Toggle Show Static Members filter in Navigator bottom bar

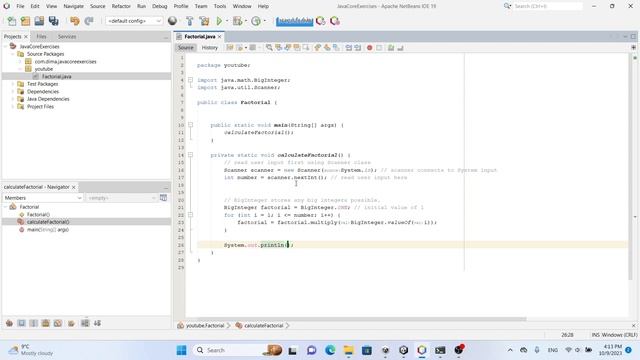click(x=33, y=323)
